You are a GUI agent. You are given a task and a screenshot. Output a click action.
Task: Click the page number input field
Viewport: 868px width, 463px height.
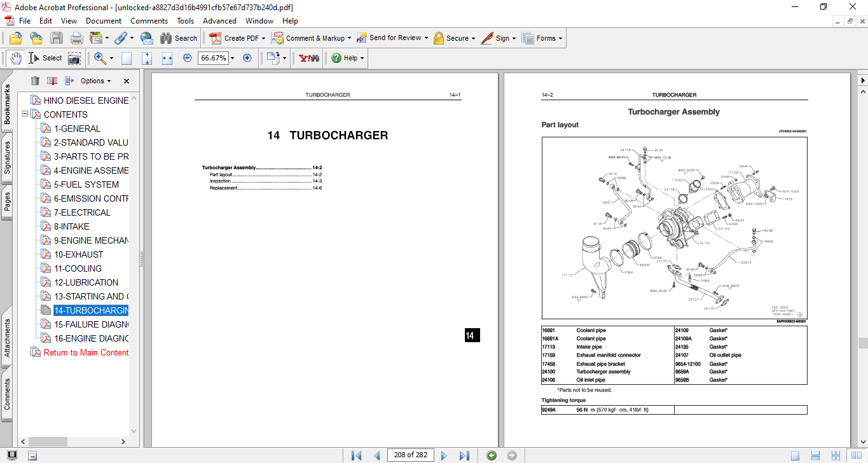click(410, 455)
